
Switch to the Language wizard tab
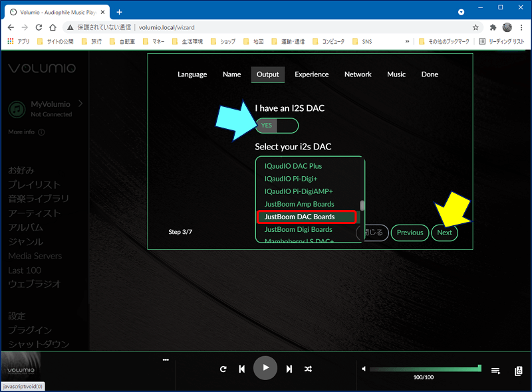point(192,74)
